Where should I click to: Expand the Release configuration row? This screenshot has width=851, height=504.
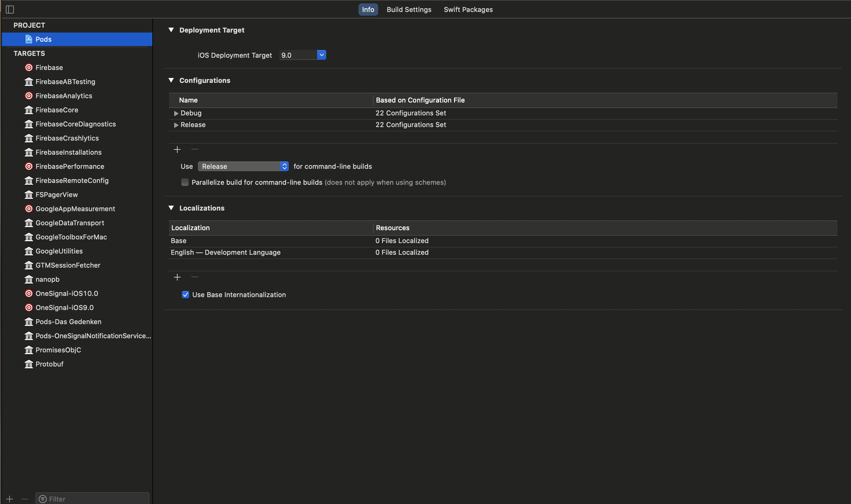[x=176, y=125]
